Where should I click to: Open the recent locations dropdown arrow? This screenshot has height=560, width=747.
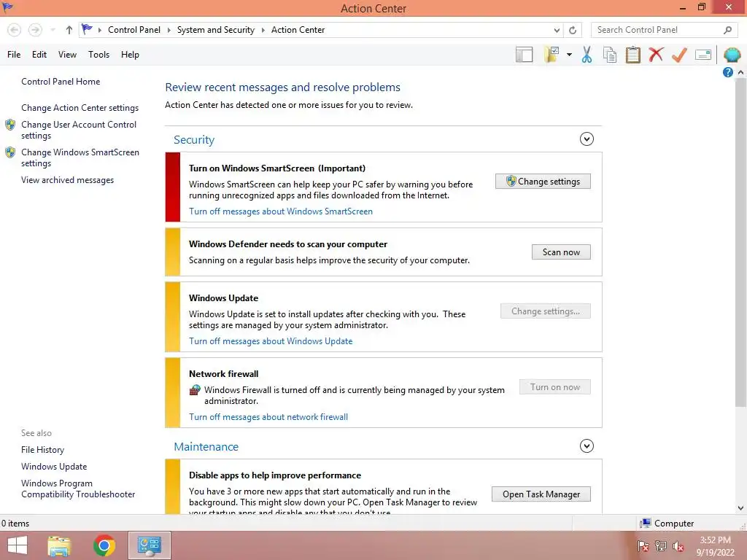(x=53, y=30)
